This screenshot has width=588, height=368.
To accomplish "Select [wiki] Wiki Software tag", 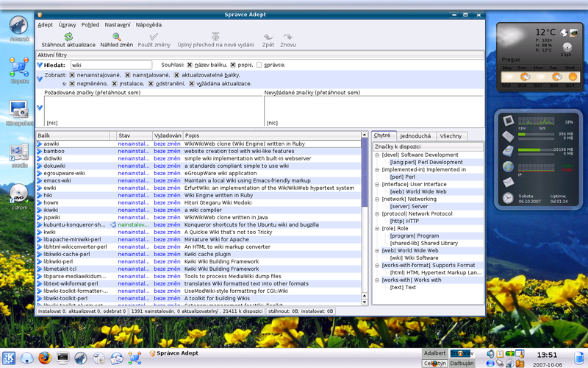I will pyautogui.click(x=414, y=258).
